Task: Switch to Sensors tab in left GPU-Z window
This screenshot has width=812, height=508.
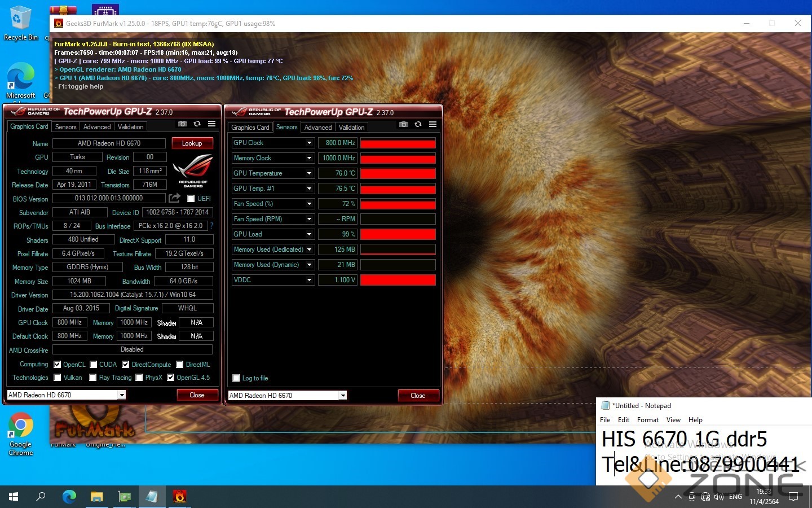Action: tap(65, 127)
